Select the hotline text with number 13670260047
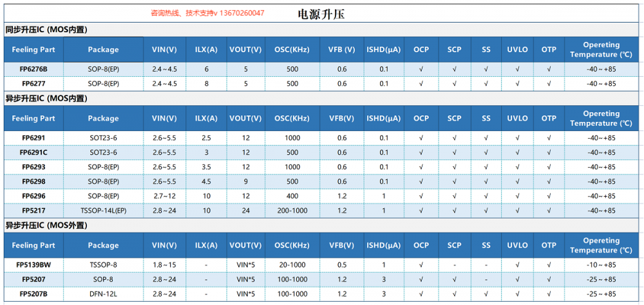Image resolution: width=644 pixels, height=305 pixels. tap(207, 13)
